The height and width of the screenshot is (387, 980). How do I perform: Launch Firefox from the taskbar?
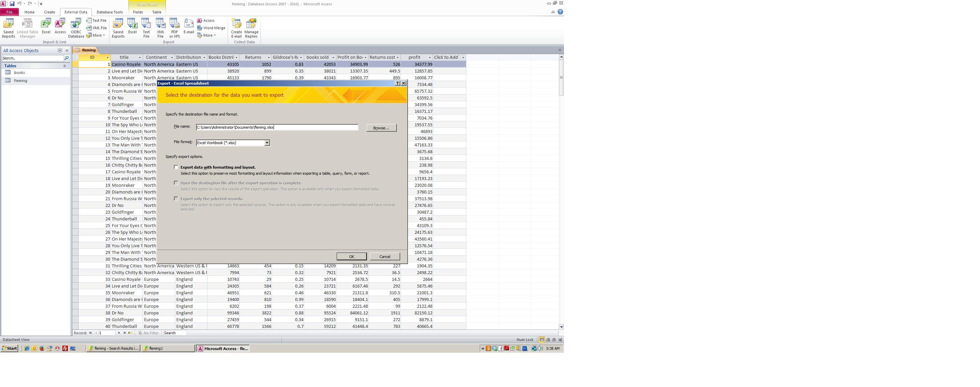click(x=42, y=349)
